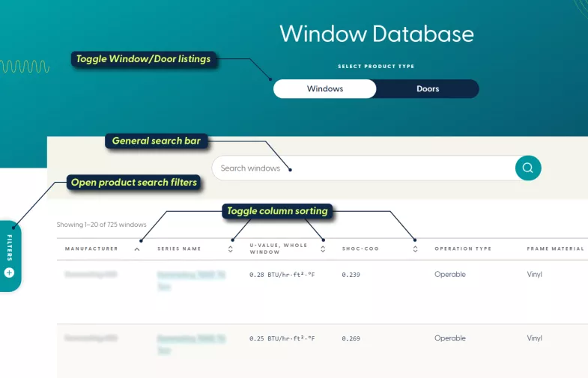This screenshot has height=378, width=588.
Task: Click the Window Database page title
Action: pyautogui.click(x=376, y=34)
